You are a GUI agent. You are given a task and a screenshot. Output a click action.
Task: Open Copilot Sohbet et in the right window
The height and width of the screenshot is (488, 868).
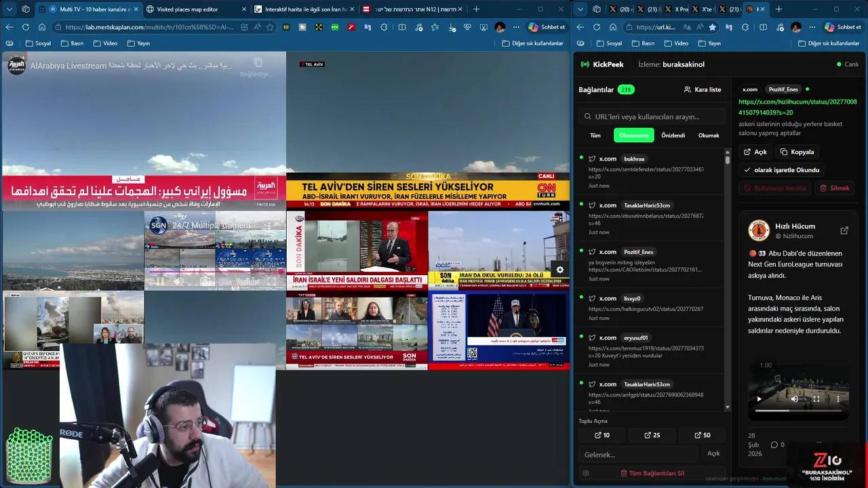[x=843, y=27]
